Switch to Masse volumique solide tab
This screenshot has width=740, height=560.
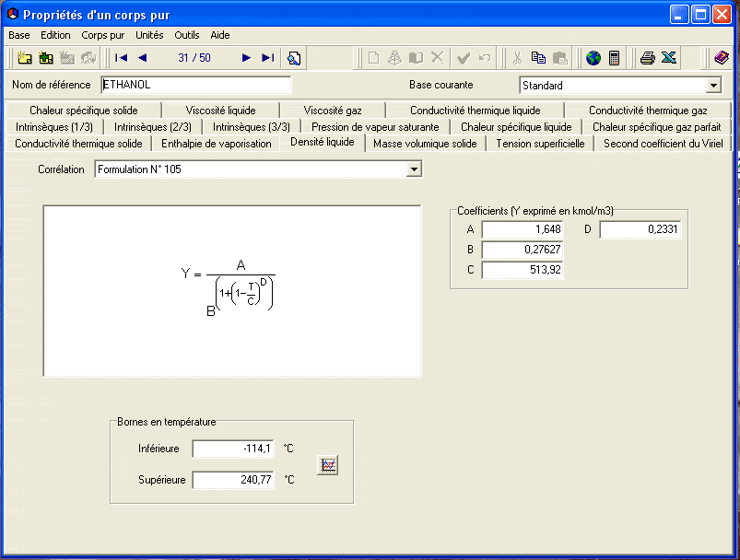[425, 144]
